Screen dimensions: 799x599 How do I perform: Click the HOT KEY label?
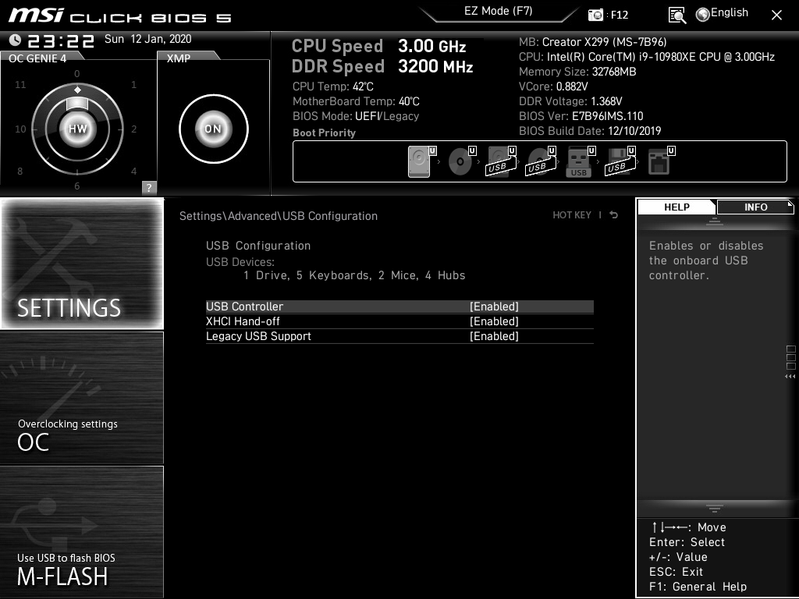click(572, 215)
